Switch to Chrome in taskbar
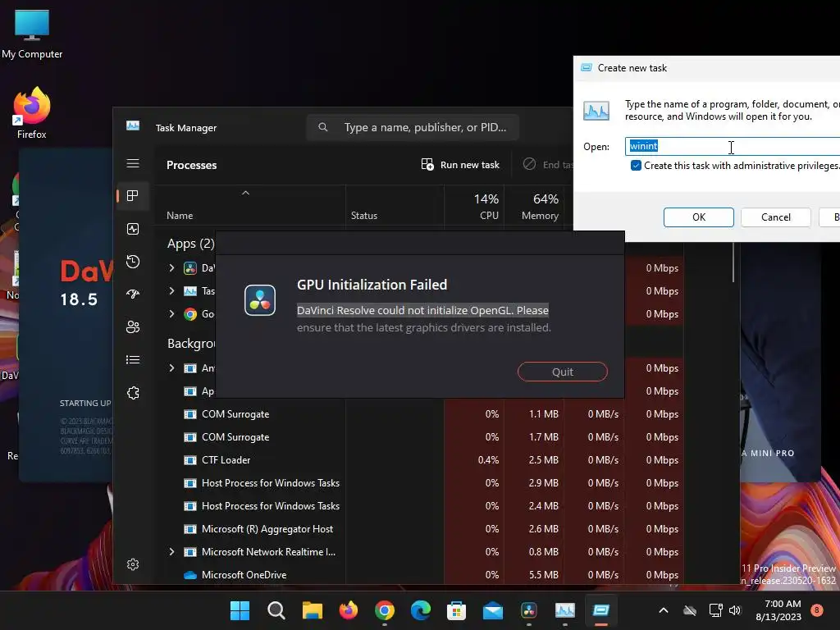The image size is (840, 630). (385, 610)
